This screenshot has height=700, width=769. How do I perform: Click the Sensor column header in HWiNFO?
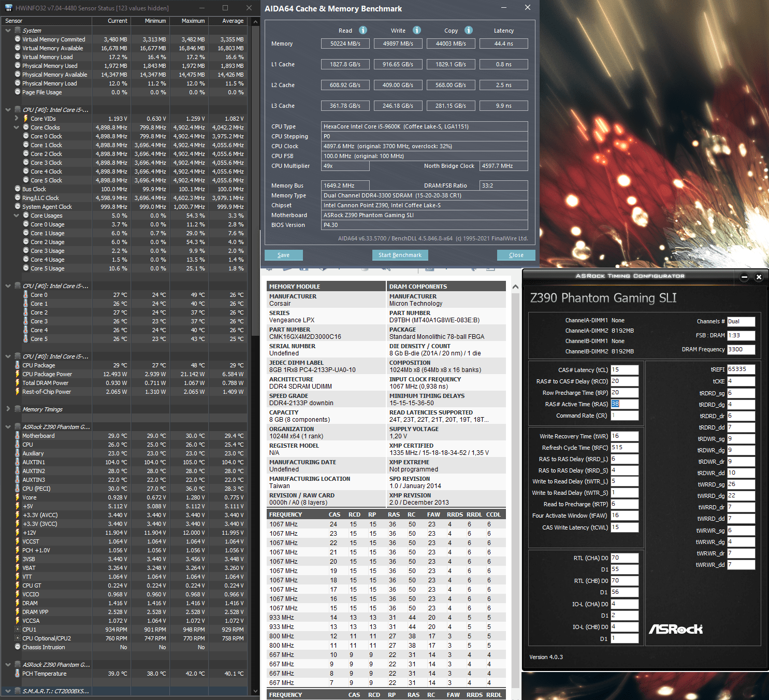click(x=47, y=21)
